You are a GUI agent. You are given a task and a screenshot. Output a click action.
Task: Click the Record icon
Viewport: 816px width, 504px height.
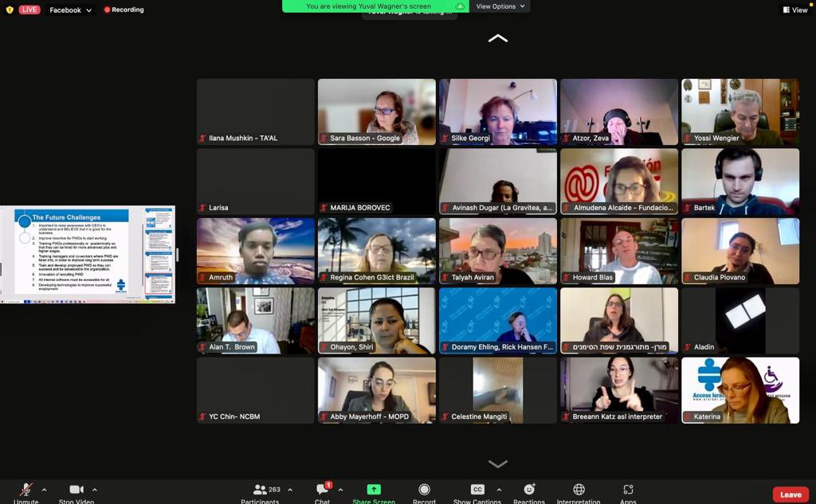click(x=424, y=490)
